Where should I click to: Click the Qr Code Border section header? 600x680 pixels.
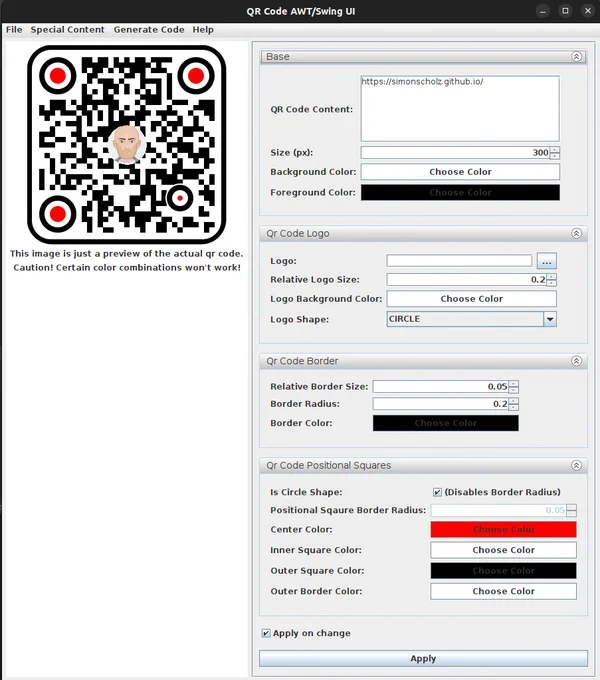click(423, 361)
